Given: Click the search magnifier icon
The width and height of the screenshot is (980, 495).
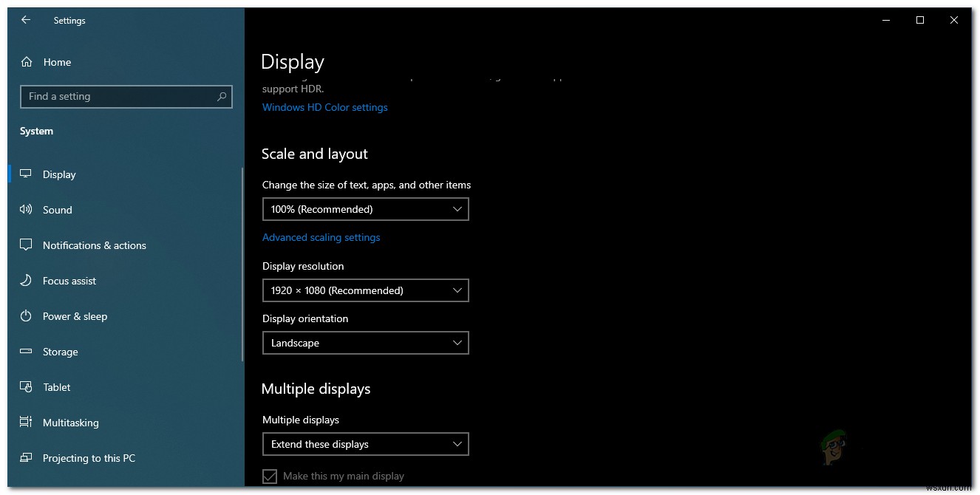Looking at the screenshot, I should click(221, 97).
